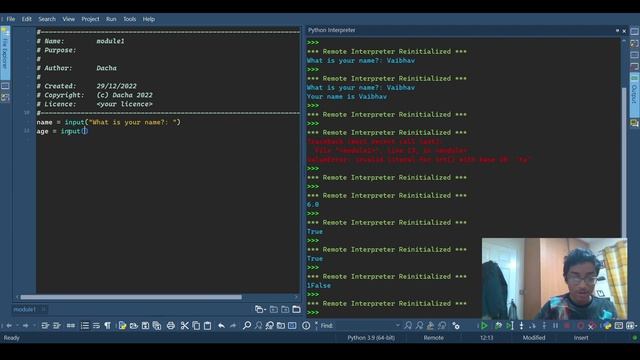Image resolution: width=640 pixels, height=360 pixels.
Task: Open the Search menu
Action: coord(47,19)
